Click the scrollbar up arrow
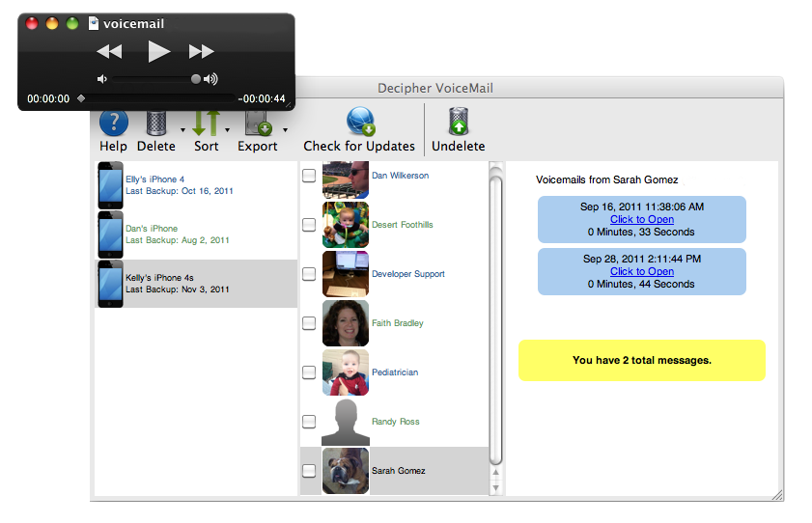The height and width of the screenshot is (523, 812). click(x=495, y=473)
